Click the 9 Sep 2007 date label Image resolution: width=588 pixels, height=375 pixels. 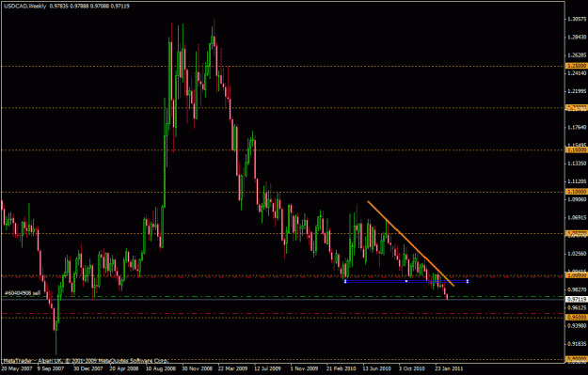click(x=51, y=368)
